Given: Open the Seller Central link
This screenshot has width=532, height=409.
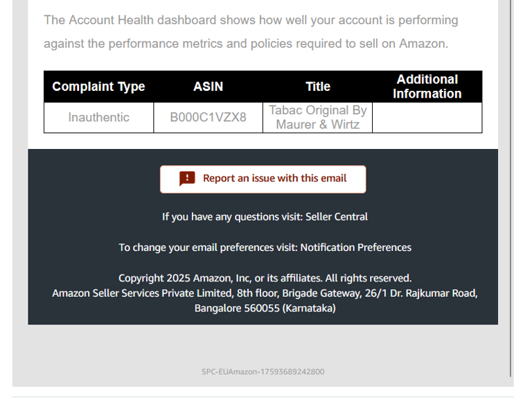Looking at the screenshot, I should 337,216.
